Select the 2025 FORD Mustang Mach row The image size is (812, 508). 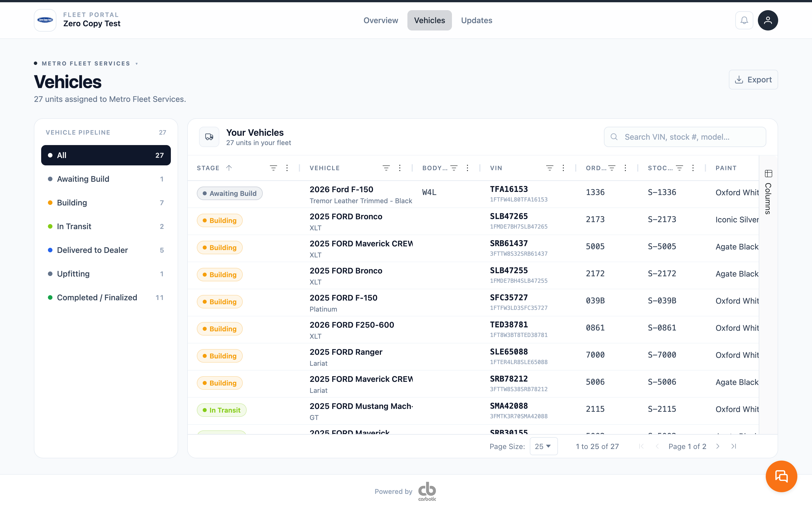coord(473,411)
